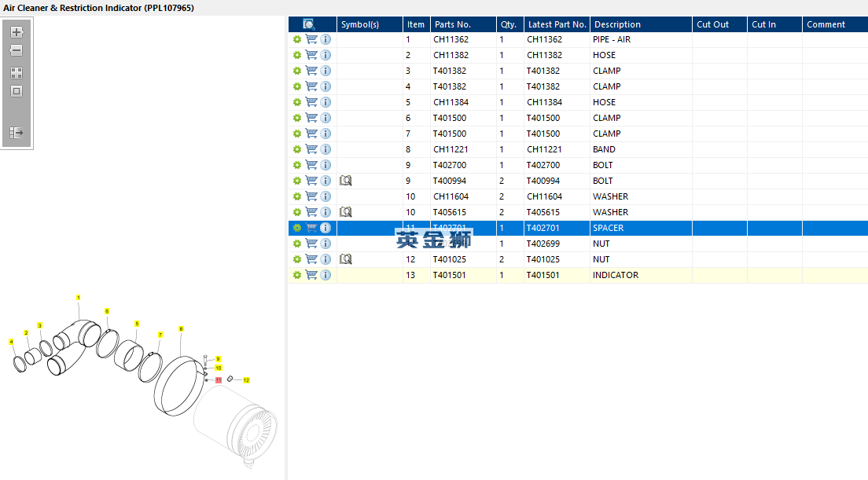Click the Cut In column header
The width and height of the screenshot is (868, 480).
tap(775, 24)
